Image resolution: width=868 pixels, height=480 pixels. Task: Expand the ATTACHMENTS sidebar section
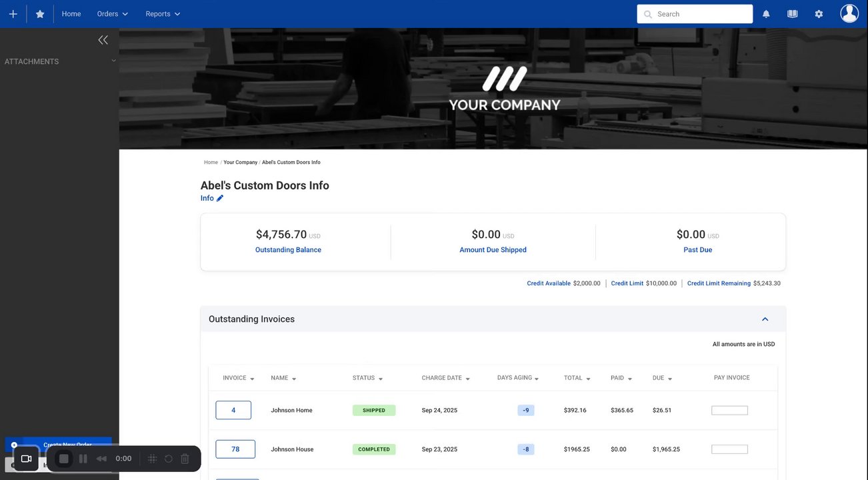(x=59, y=61)
